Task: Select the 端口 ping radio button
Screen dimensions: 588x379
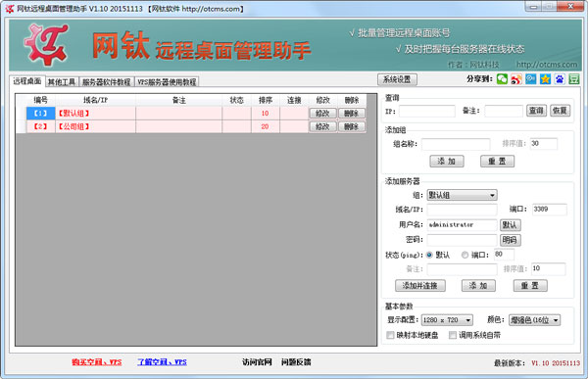Action: click(x=465, y=255)
